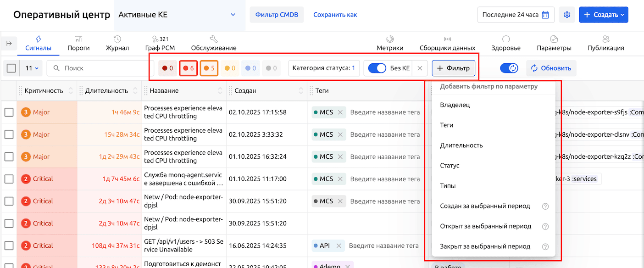Remove the Без КЕ filter with X
The image size is (644, 268).
(x=420, y=68)
